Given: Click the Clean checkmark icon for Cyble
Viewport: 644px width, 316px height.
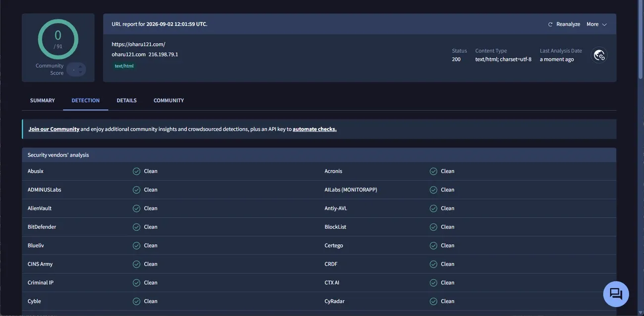Looking at the screenshot, I should pyautogui.click(x=137, y=301).
